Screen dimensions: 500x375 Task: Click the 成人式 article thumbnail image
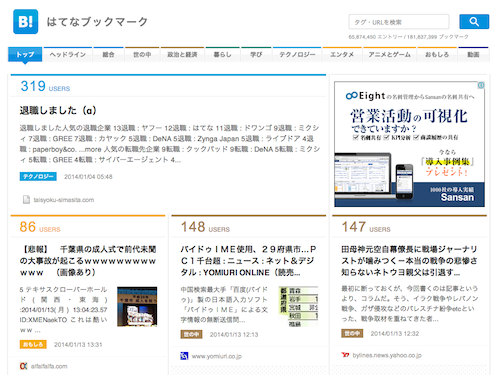tap(137, 307)
